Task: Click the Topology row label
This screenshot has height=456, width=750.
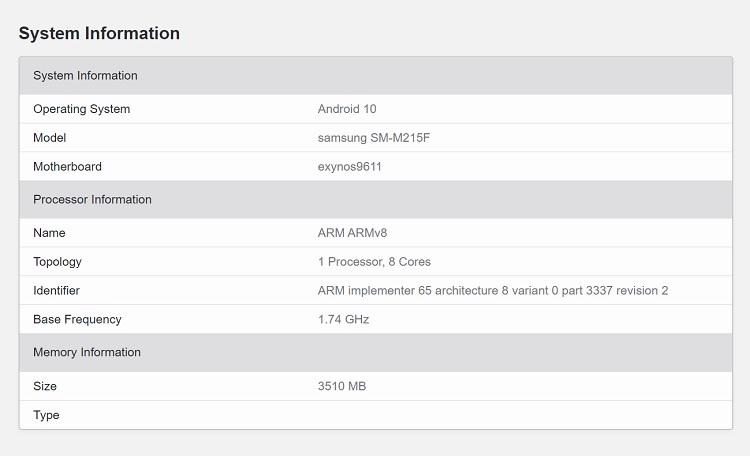Action: (x=57, y=262)
